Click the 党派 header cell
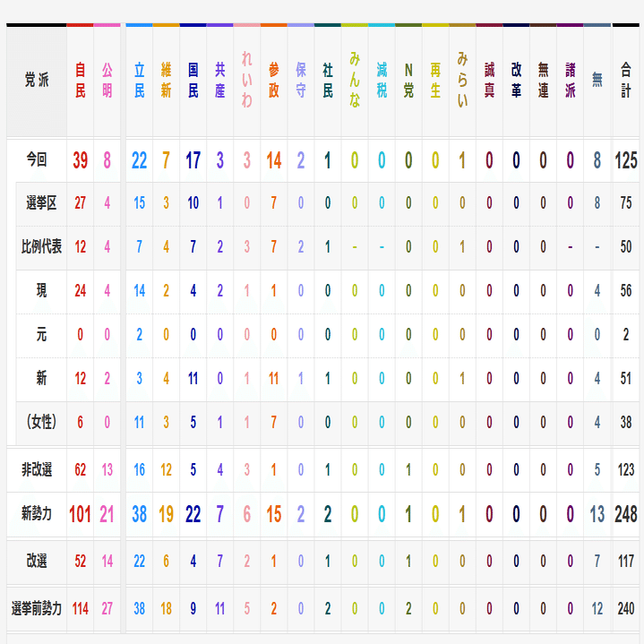The height and width of the screenshot is (644, 644). click(37, 80)
